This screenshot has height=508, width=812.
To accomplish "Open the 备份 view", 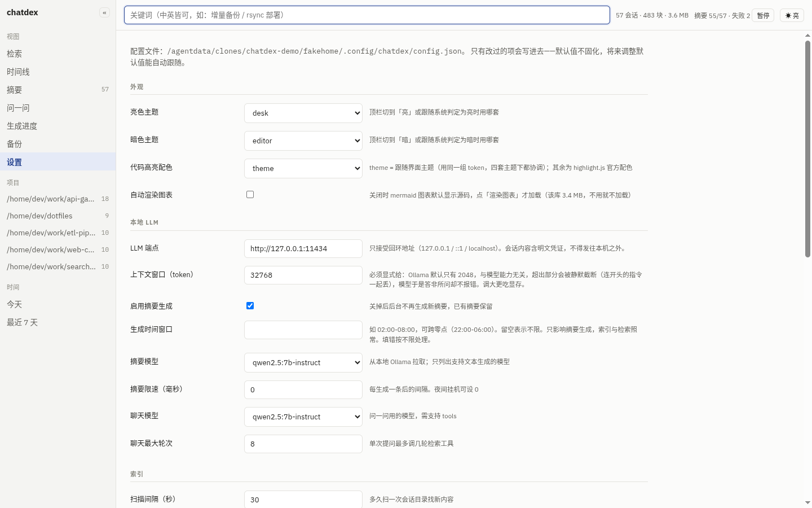I will (58, 144).
